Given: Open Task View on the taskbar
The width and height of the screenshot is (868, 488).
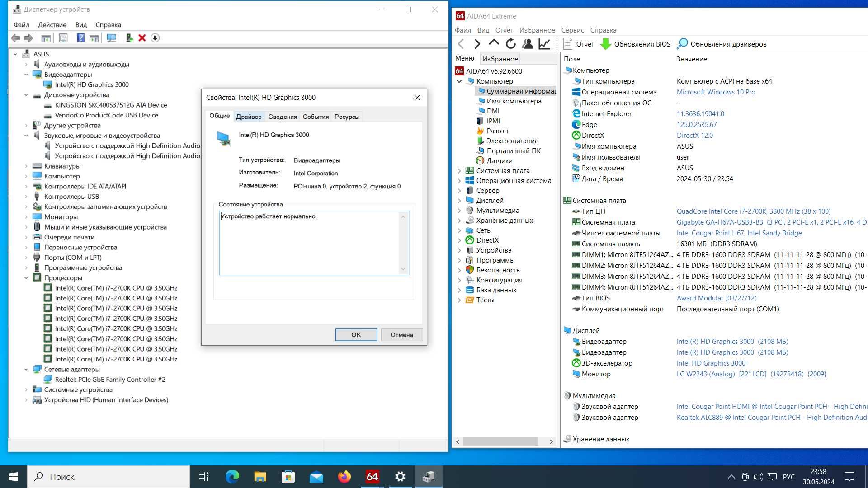Looking at the screenshot, I should point(203,477).
